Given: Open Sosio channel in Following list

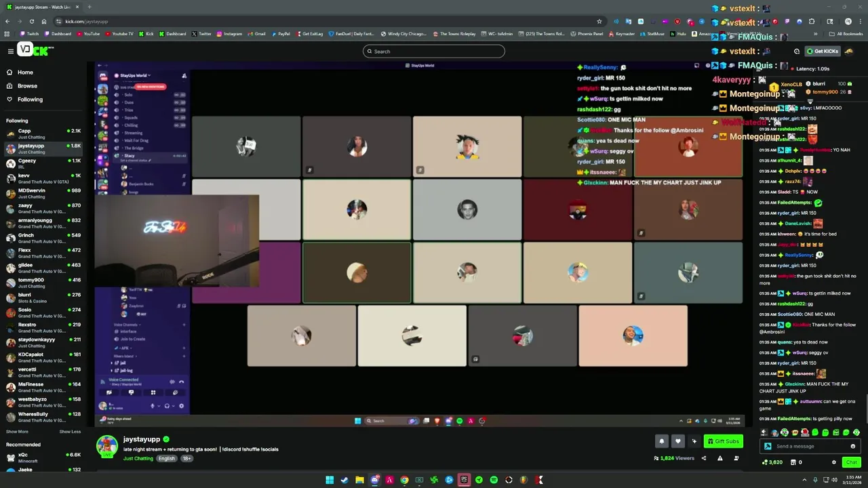Looking at the screenshot, I should [43, 312].
